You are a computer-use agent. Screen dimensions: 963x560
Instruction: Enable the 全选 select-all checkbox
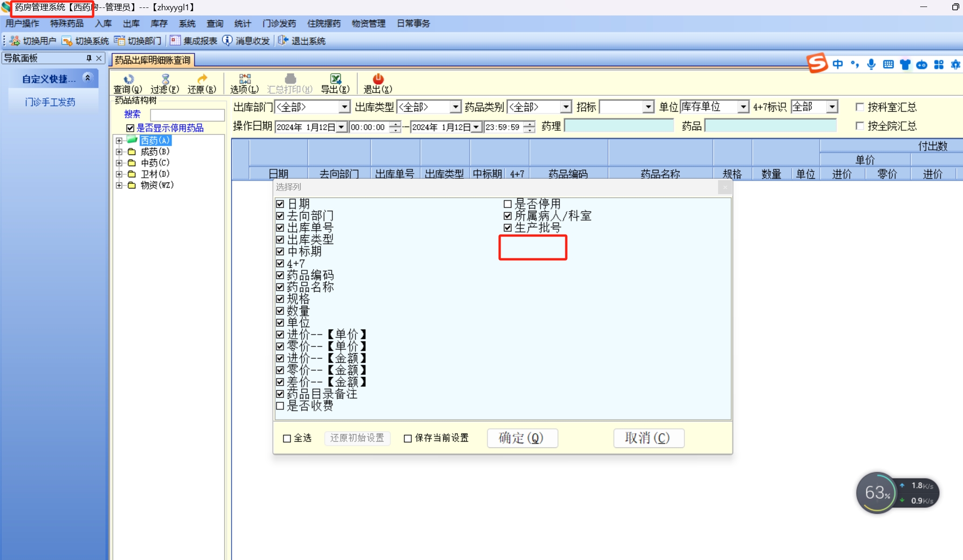coord(287,438)
